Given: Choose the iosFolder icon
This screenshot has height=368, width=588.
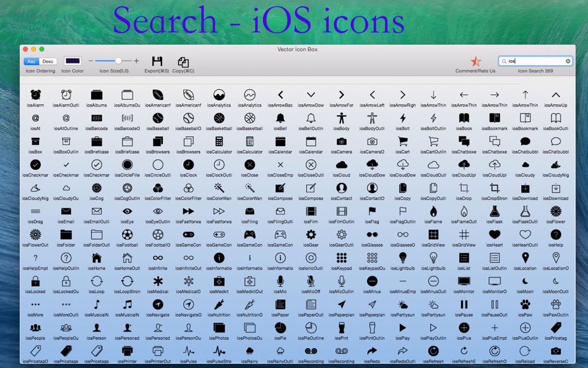Looking at the screenshot, I should pyautogui.click(x=66, y=234).
